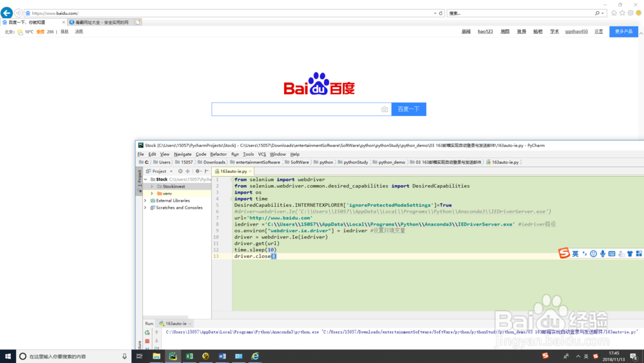Switch to Internet Explorer in taskbar
Viewport: 644px width, 363px height.
(x=255, y=356)
